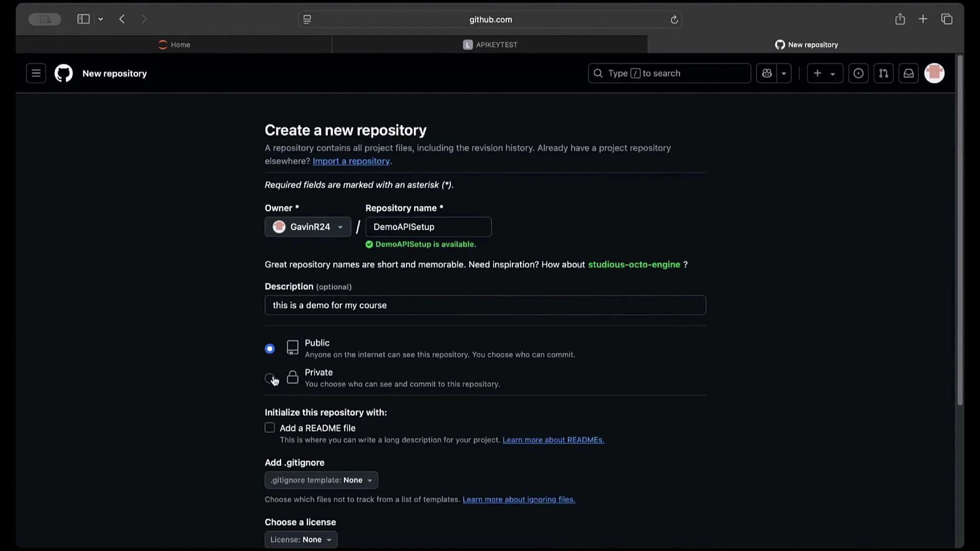Screen dimensions: 980x551
Task: Click the Add a README file label
Action: [317, 428]
